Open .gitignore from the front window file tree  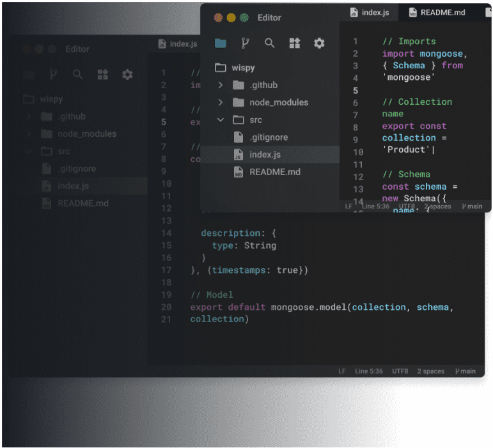click(269, 137)
